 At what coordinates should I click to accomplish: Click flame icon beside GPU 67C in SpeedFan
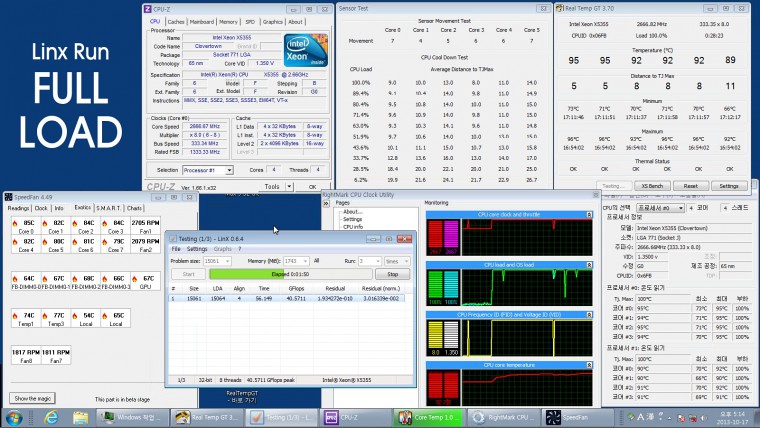(135, 279)
